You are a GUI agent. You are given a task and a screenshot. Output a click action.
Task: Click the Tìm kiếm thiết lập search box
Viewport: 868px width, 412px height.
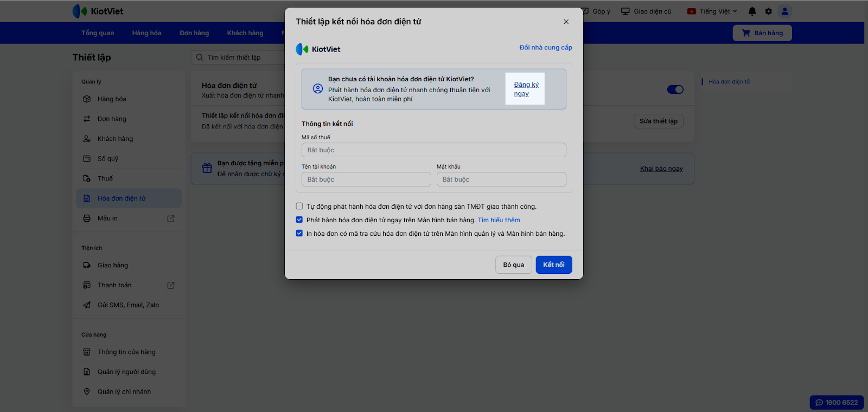coord(239,57)
